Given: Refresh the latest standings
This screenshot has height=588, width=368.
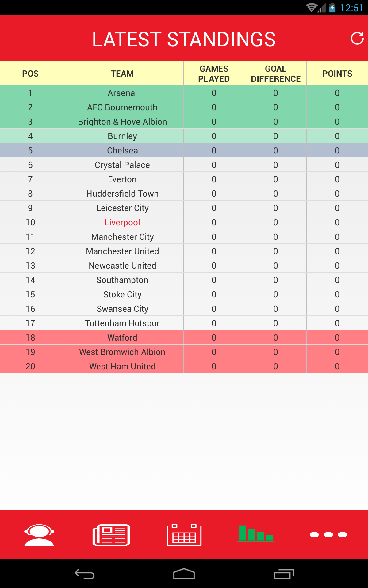Looking at the screenshot, I should [357, 39].
